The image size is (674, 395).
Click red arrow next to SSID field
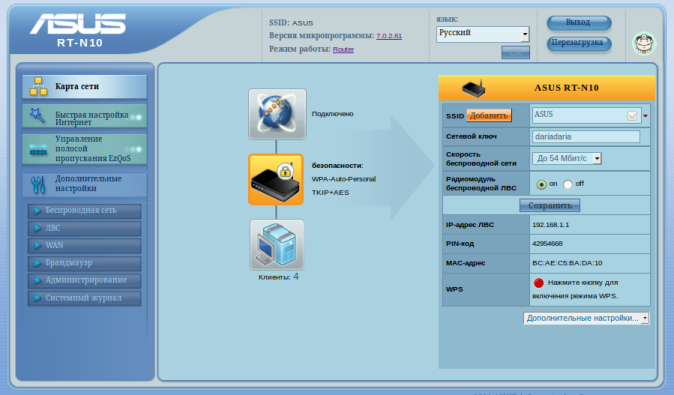[x=645, y=116]
